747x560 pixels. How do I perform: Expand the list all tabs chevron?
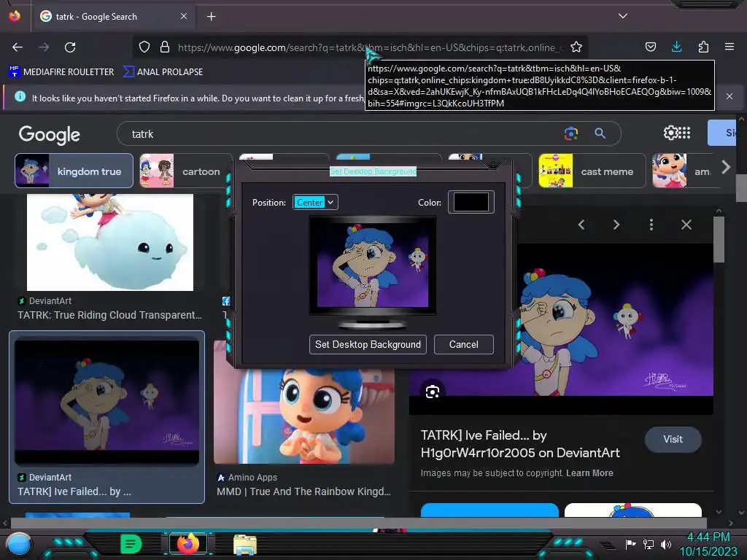[x=623, y=16]
